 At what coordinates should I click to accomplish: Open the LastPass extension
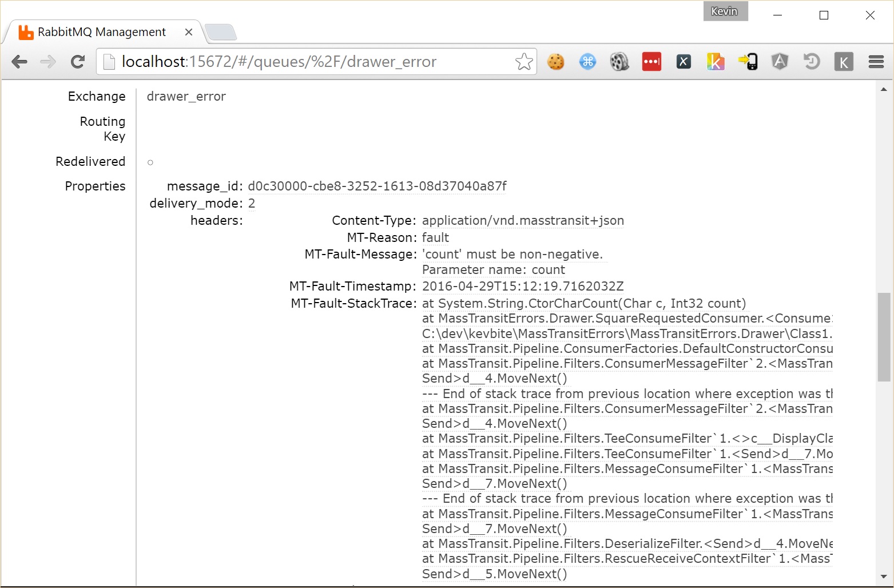click(x=651, y=61)
